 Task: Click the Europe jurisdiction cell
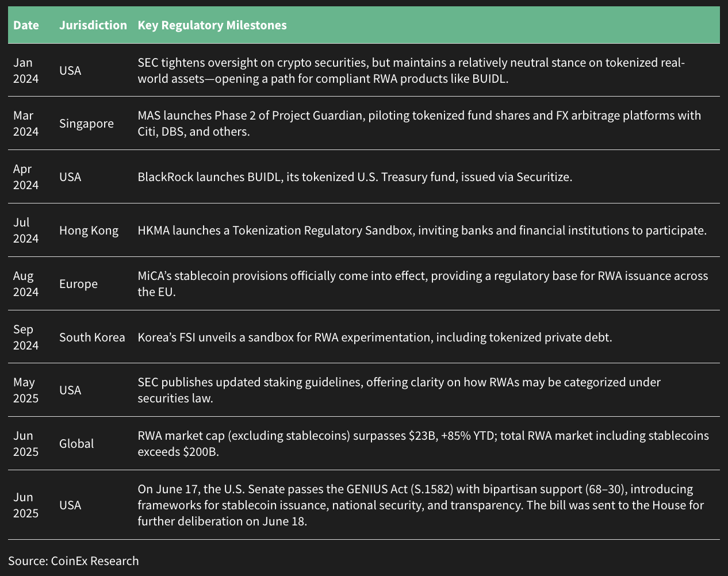pyautogui.click(x=78, y=284)
